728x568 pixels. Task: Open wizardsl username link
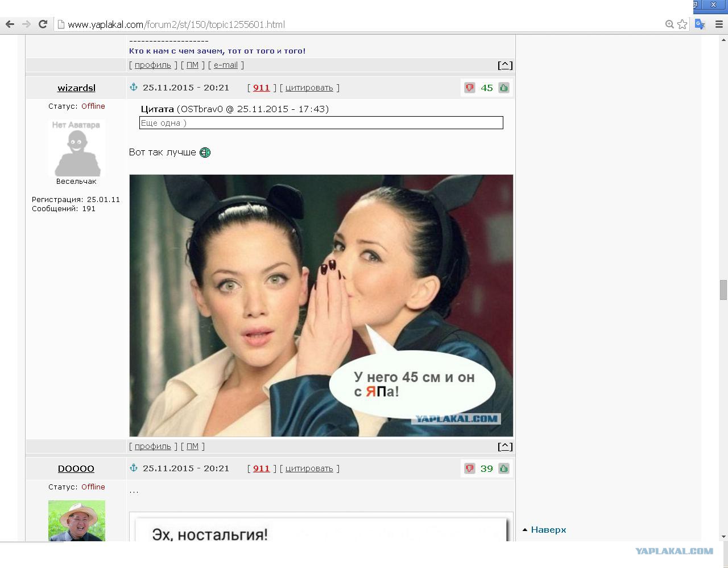coord(76,88)
